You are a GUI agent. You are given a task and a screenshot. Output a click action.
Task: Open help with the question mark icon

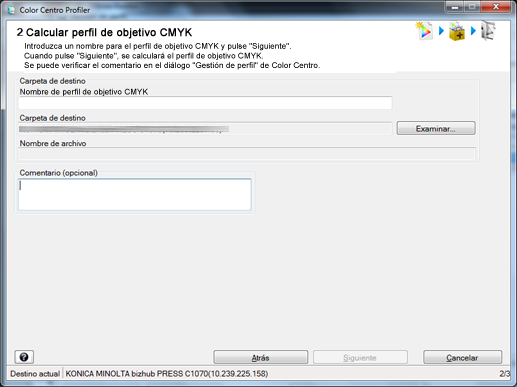tap(24, 357)
